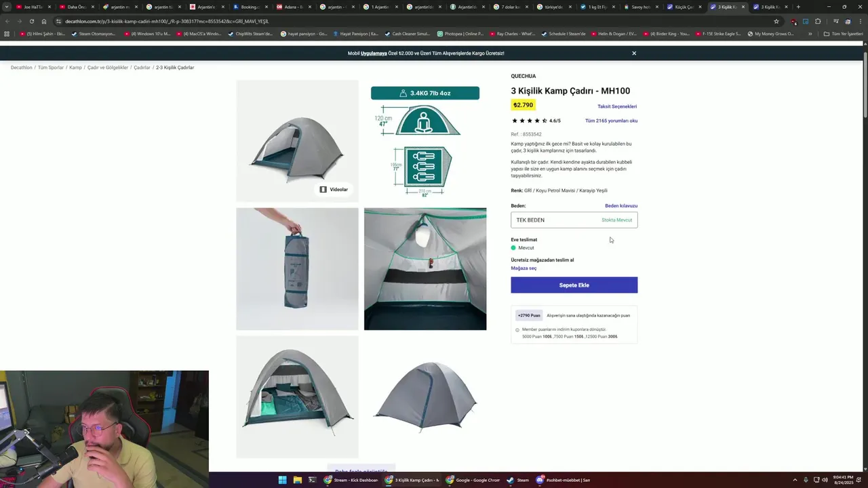Expand the system tray hidden icons chevron
The width and height of the screenshot is (868, 488).
(795, 480)
